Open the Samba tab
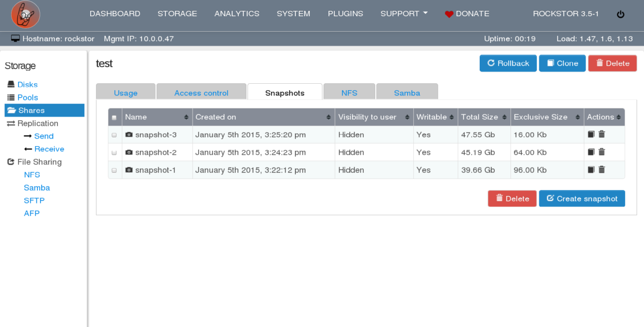The height and width of the screenshot is (327, 644). [407, 93]
